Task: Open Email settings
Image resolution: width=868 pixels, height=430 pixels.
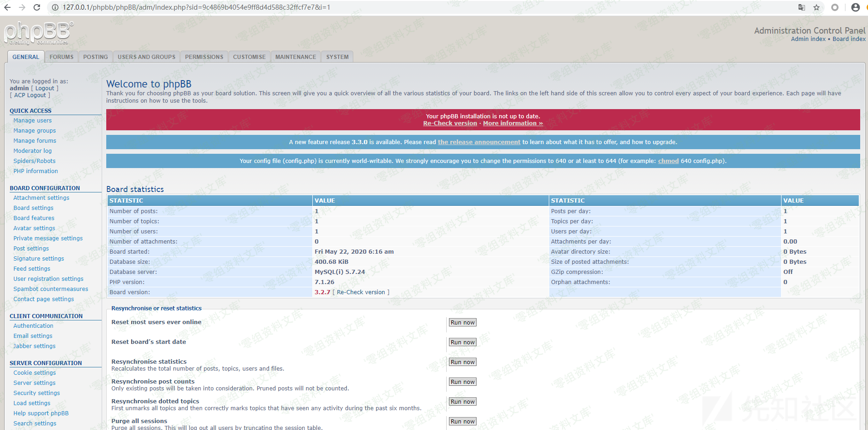Action: point(33,336)
